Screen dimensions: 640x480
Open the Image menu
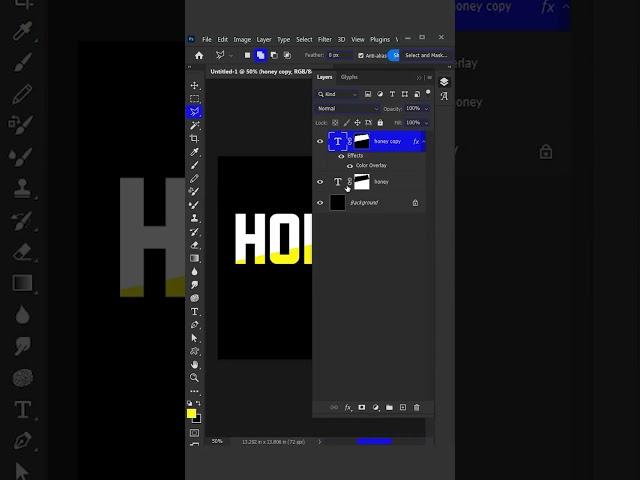coord(242,40)
